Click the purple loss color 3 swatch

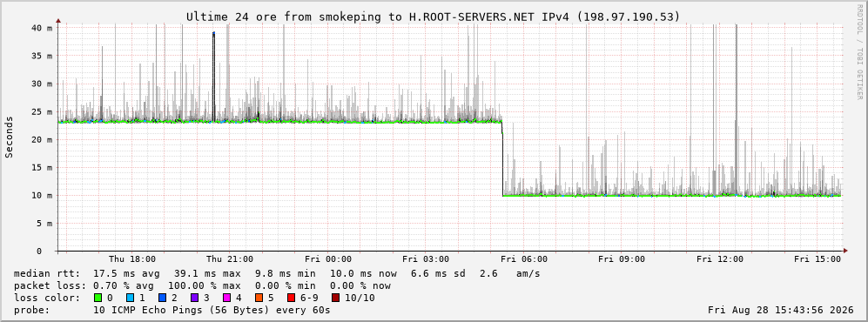tap(195, 298)
